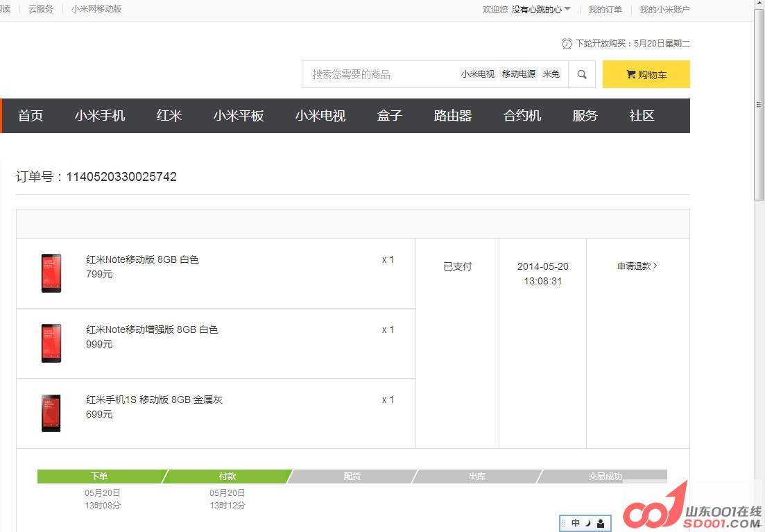Open 我的小米账户 in the top bar
The width and height of the screenshot is (765, 532).
click(664, 9)
